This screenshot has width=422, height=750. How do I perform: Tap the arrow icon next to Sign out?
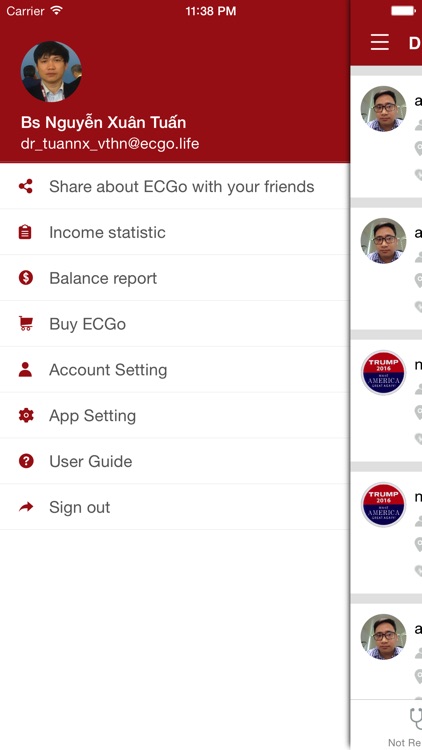coord(26,507)
